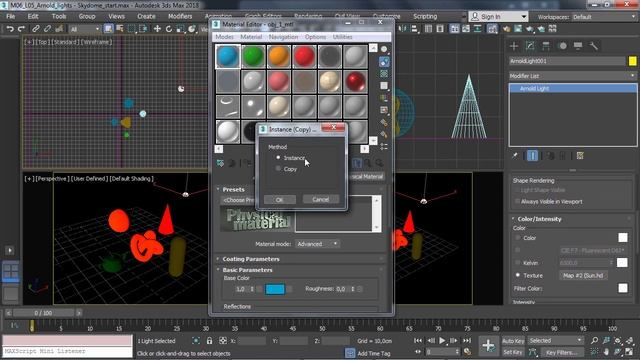The height and width of the screenshot is (360, 640).
Task: Click the Sample Type sphere icon in Material Editor
Action: click(384, 49)
